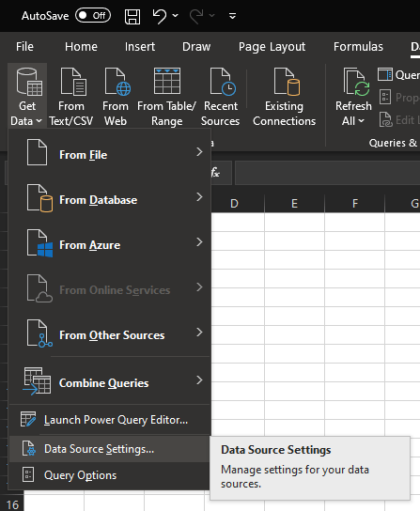This screenshot has height=511, width=420.
Task: Click the Refresh All icon
Action: coord(356,82)
